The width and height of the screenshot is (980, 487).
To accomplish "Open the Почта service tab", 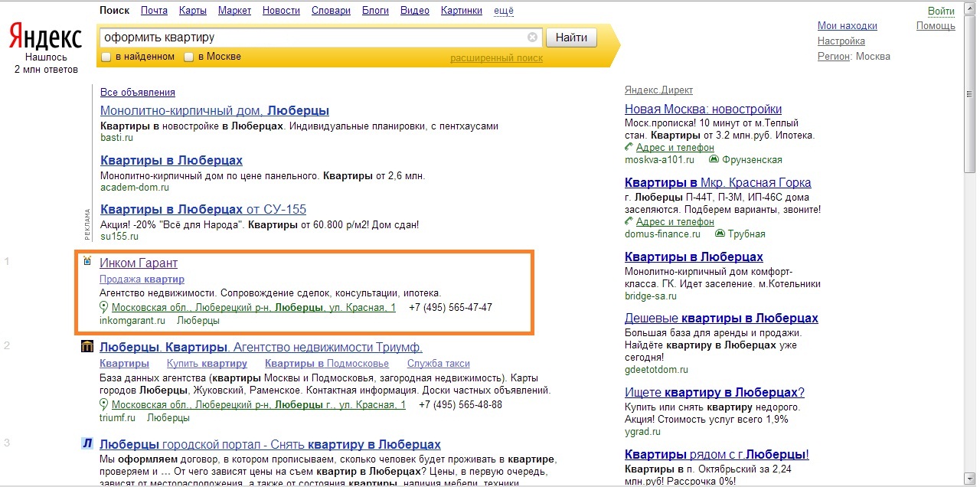I will (155, 11).
